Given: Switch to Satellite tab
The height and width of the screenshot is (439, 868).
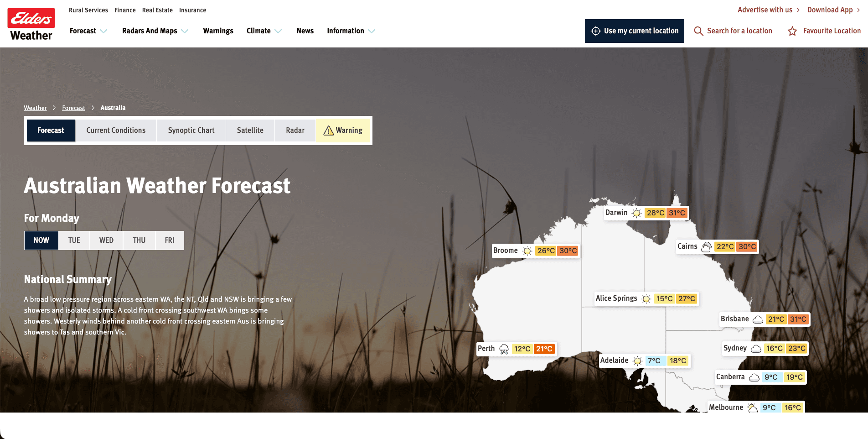Looking at the screenshot, I should (250, 131).
